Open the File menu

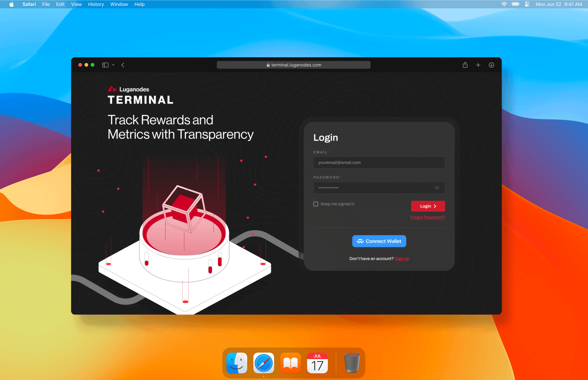click(46, 4)
